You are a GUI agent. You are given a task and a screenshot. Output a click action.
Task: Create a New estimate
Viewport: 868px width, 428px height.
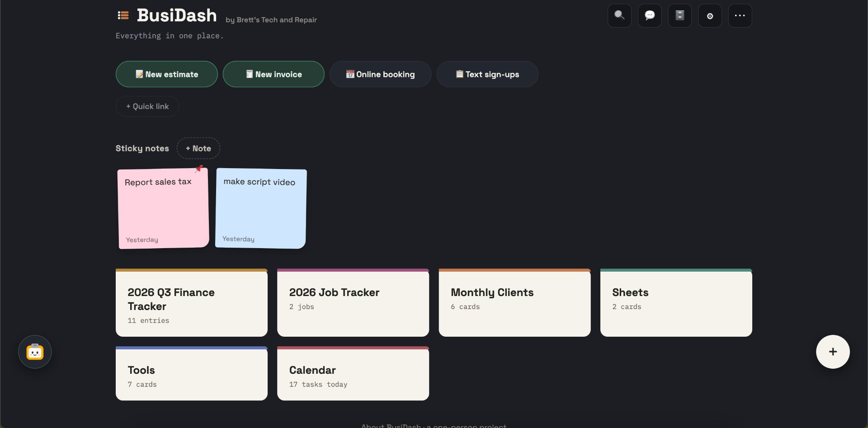[166, 74]
